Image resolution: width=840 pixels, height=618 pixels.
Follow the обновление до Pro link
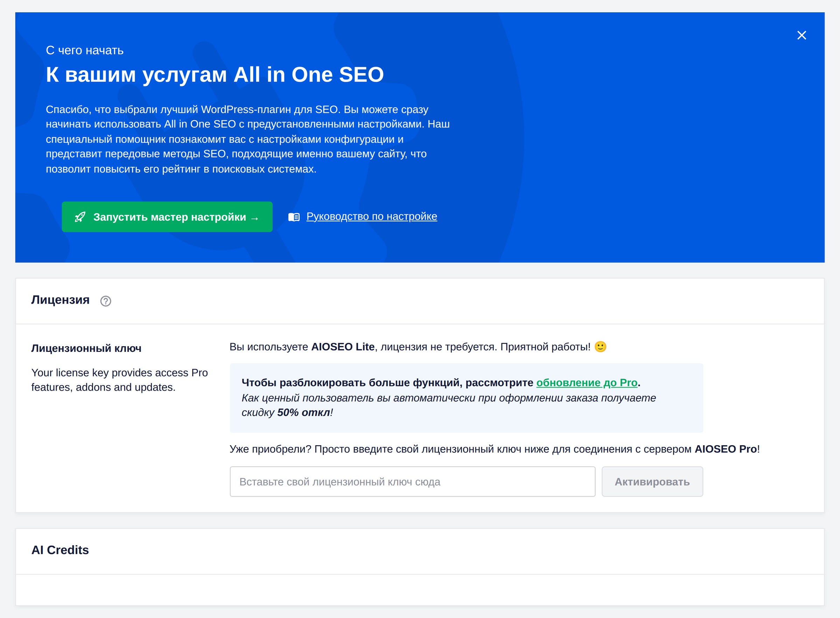point(587,382)
